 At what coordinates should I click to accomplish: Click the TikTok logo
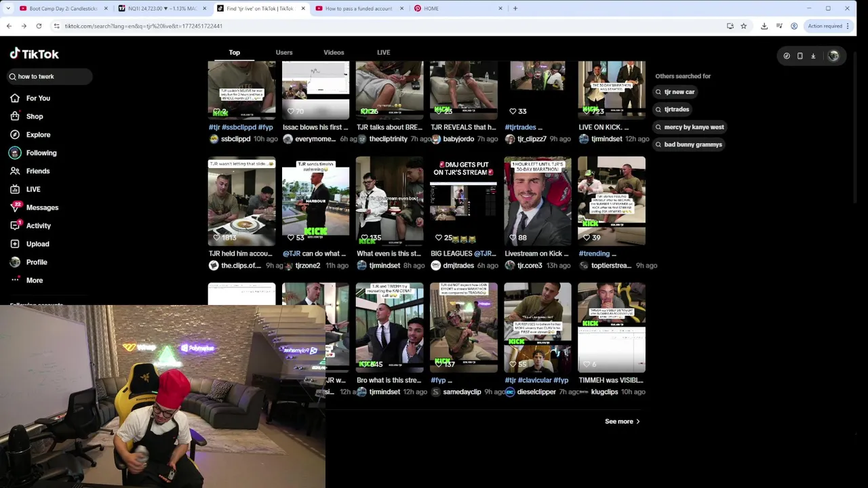tap(34, 54)
